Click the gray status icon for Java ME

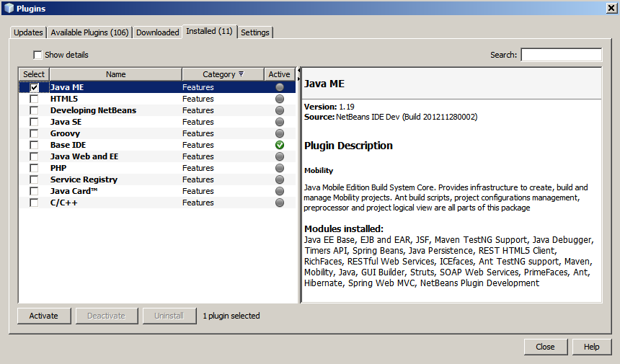point(280,87)
